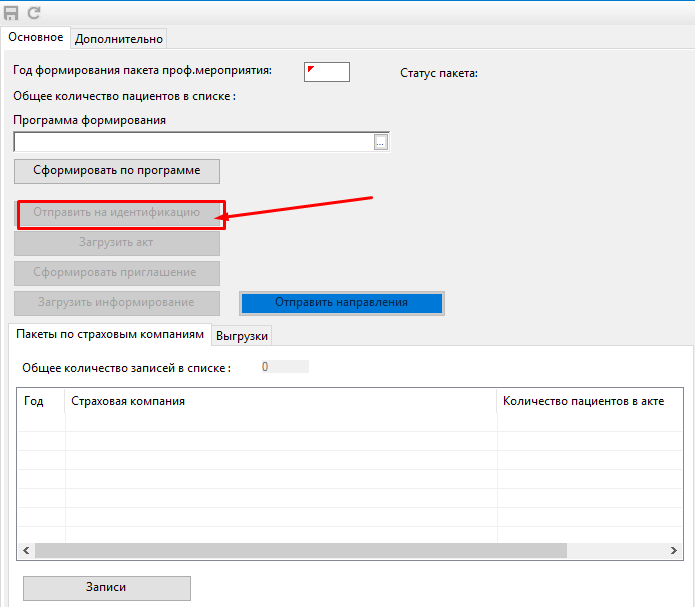
Task: Click the horizontal scrollbar right arrow
Action: (x=674, y=551)
